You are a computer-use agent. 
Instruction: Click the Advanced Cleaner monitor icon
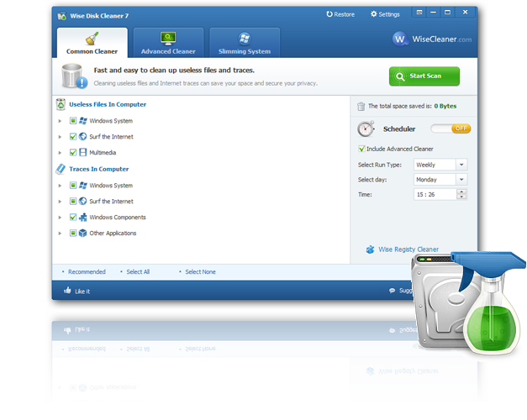coord(168,39)
